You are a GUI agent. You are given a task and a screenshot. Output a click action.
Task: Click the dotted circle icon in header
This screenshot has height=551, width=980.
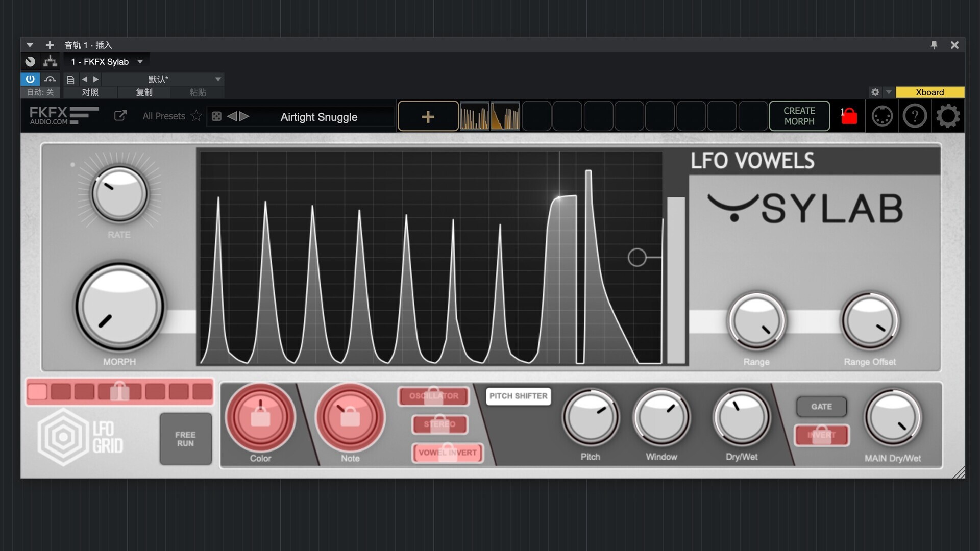tap(882, 116)
